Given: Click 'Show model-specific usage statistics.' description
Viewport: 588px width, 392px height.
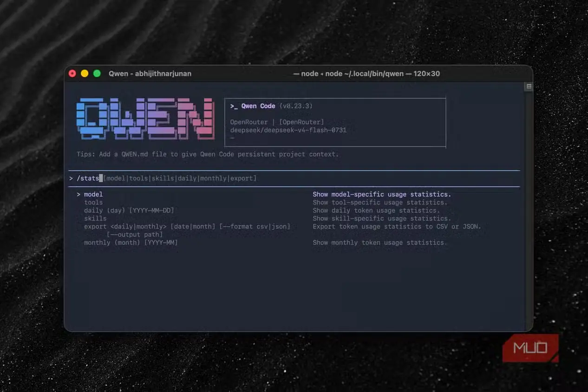Looking at the screenshot, I should 382,194.
